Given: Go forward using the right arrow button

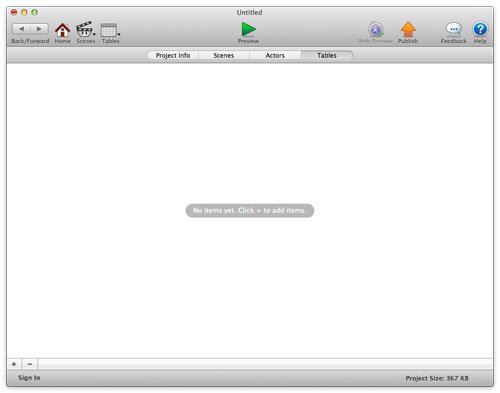Looking at the screenshot, I should (39, 29).
